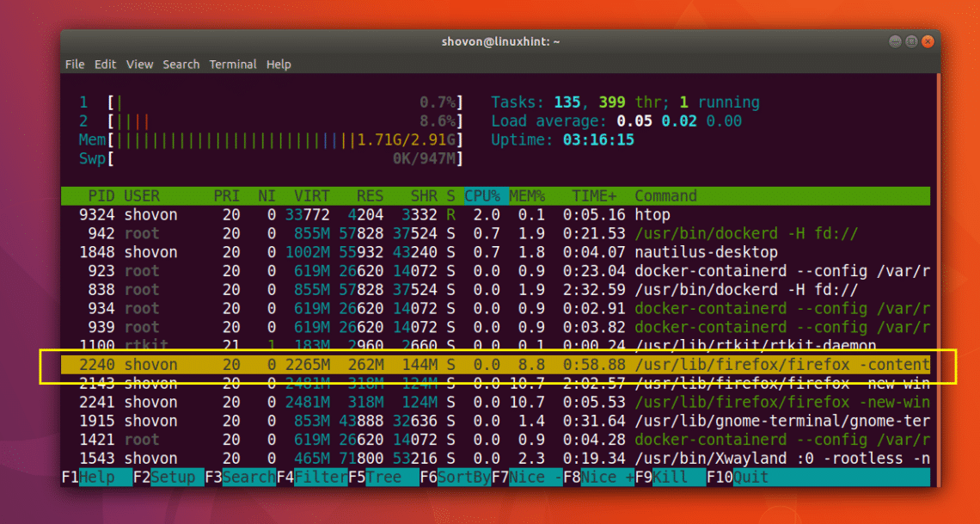Click the F7 Nice - button
This screenshot has height=524, width=980.
[x=528, y=477]
